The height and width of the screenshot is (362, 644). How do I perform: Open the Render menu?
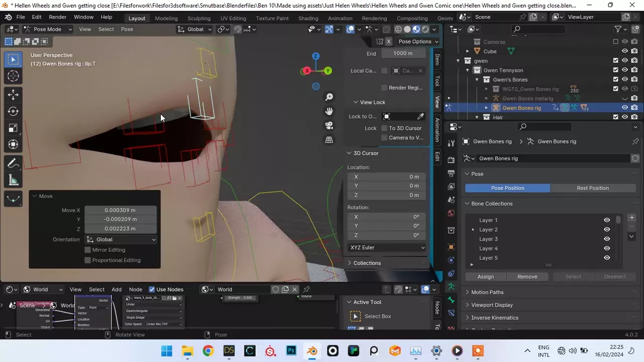click(57, 17)
